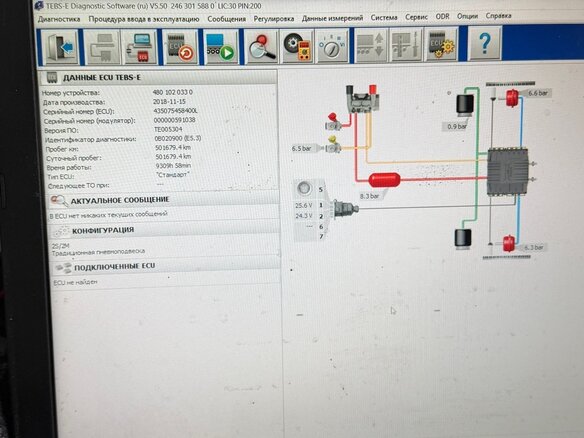Click the device number 480 102 033 0
This screenshot has height=438, width=584.
[173, 92]
